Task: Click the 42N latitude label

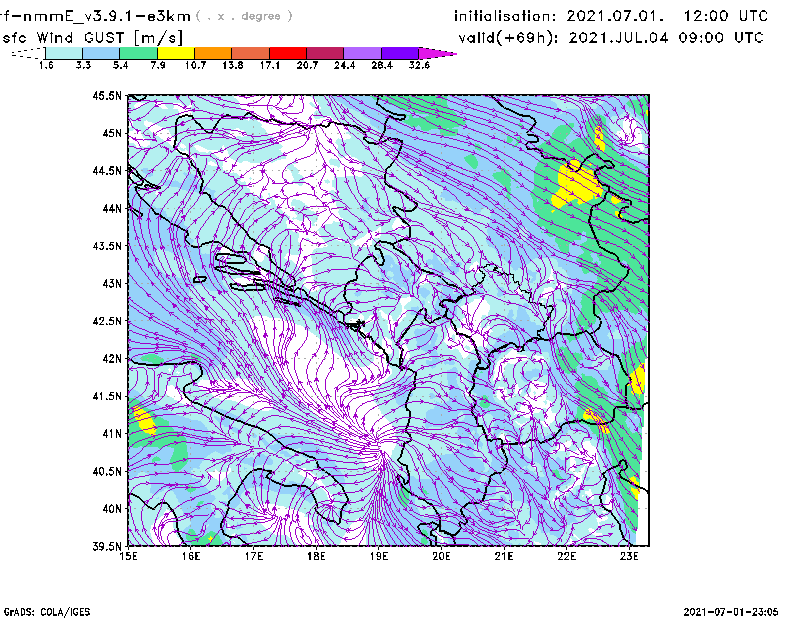Action: (x=112, y=358)
